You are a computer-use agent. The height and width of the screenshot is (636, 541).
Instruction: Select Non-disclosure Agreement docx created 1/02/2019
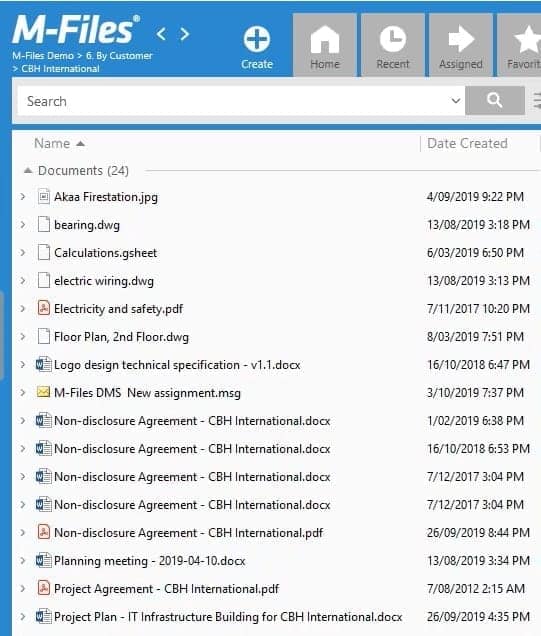coord(192,421)
